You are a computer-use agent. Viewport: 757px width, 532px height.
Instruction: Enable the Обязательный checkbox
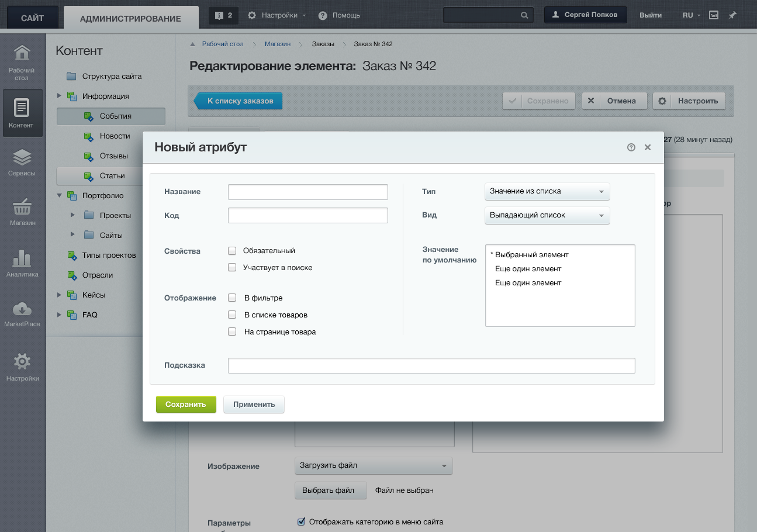(x=232, y=251)
